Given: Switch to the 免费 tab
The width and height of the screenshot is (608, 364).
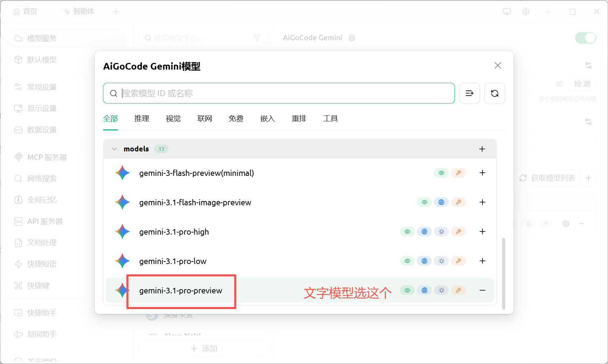Looking at the screenshot, I should (236, 119).
